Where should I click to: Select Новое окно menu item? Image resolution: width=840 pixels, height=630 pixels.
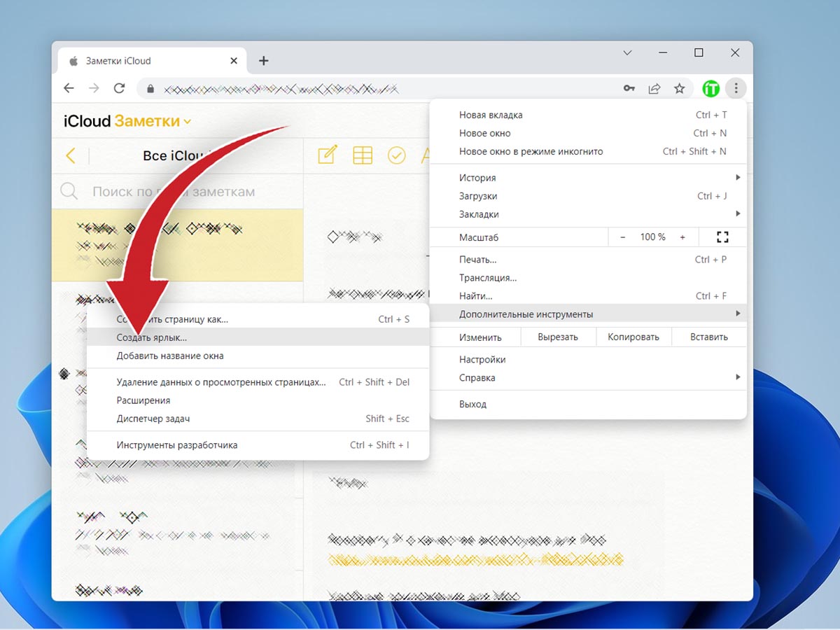(x=588, y=133)
